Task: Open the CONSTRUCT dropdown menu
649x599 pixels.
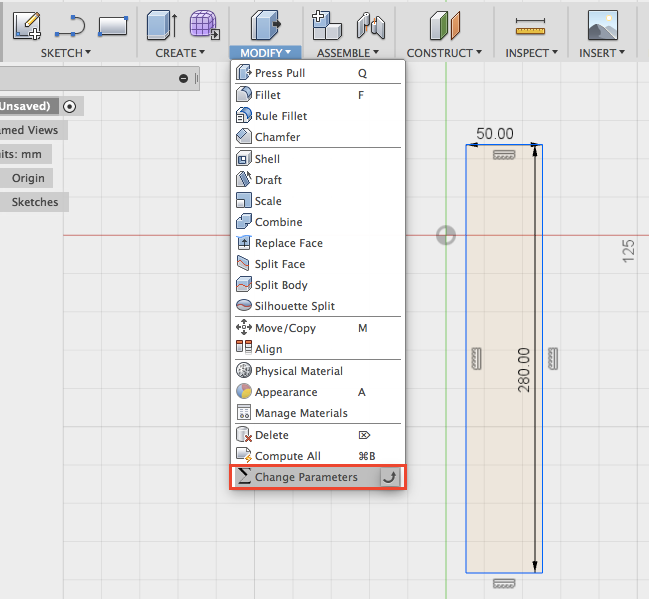Action: [x=444, y=53]
